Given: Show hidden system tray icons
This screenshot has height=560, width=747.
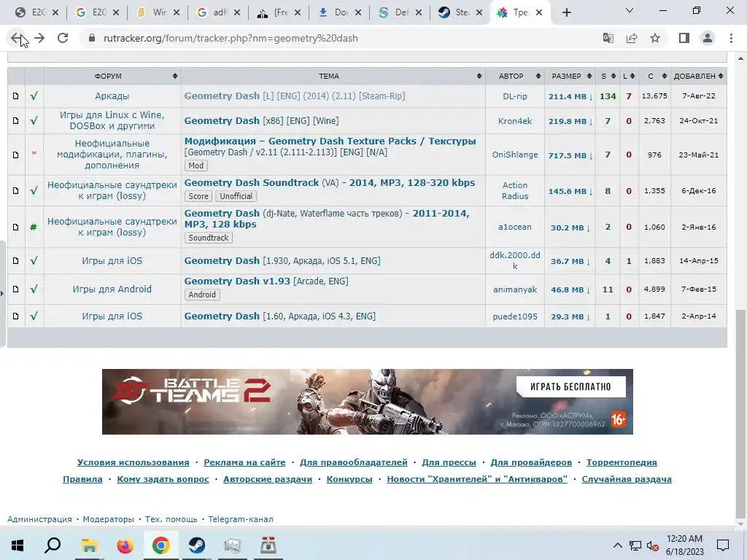Looking at the screenshot, I should click(617, 545).
